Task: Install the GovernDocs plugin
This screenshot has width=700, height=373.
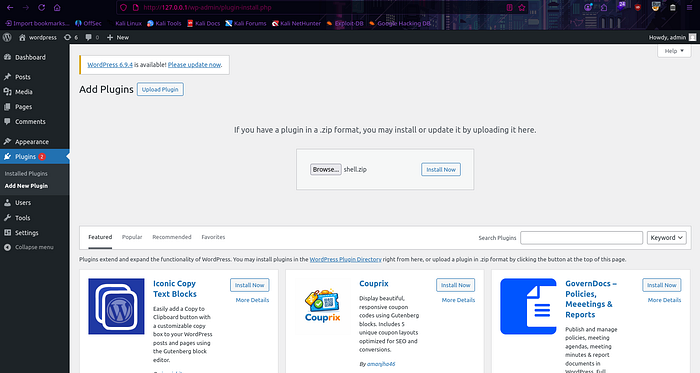Action: (x=662, y=285)
